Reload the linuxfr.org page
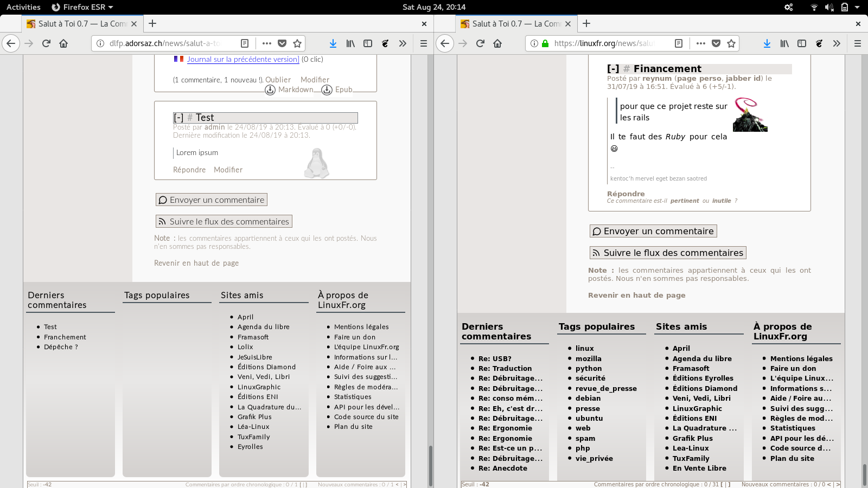 [480, 43]
